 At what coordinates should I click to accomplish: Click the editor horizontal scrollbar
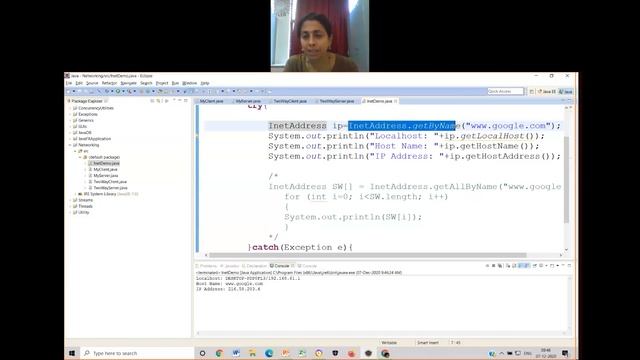(367, 255)
